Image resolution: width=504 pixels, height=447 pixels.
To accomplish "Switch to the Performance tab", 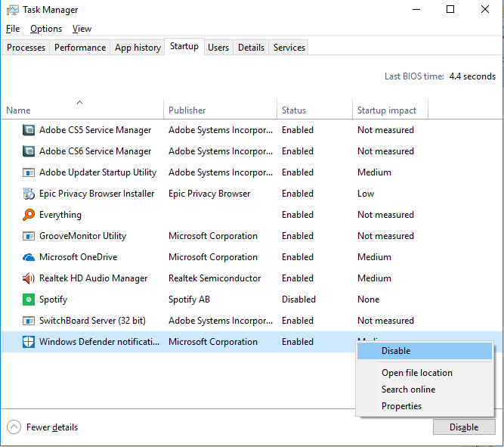I will click(x=80, y=48).
